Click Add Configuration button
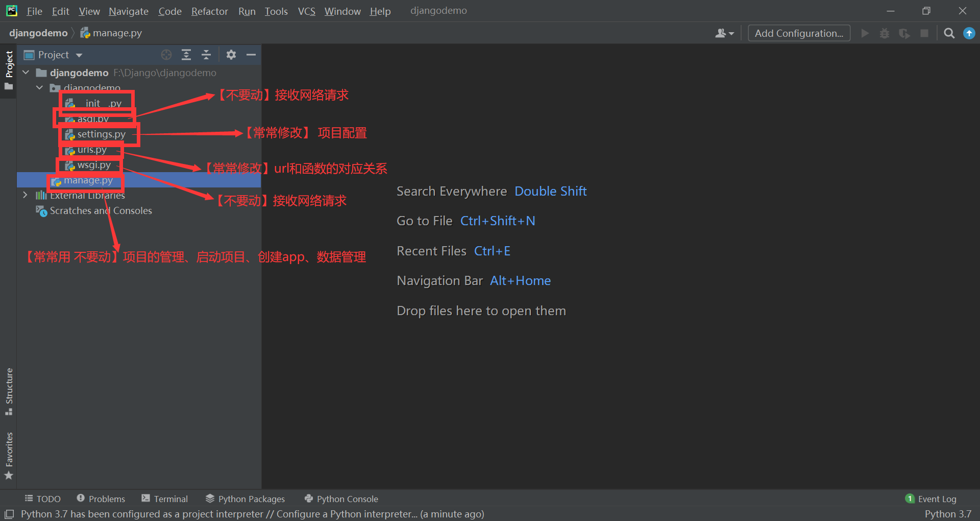This screenshot has width=980, height=521. pos(799,33)
